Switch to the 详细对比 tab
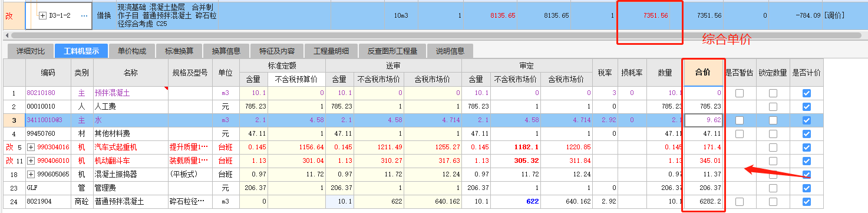868x213 pixels. click(x=30, y=51)
